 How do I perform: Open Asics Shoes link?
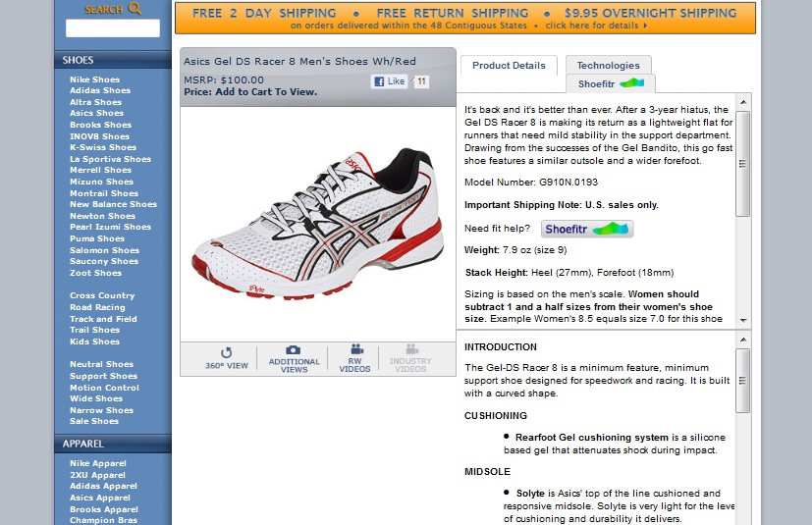97,114
